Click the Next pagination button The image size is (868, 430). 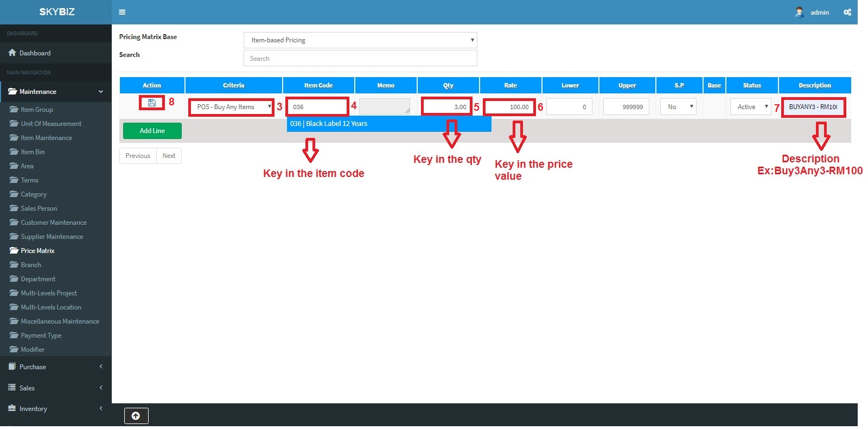[169, 156]
